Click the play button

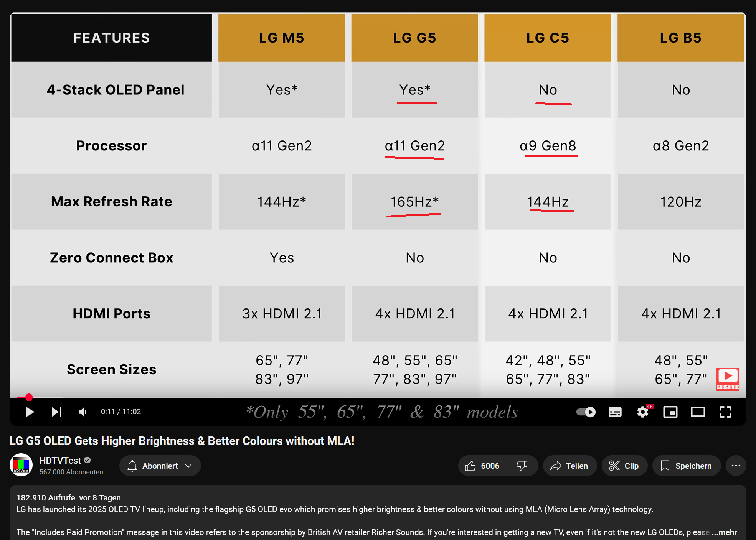tap(29, 412)
